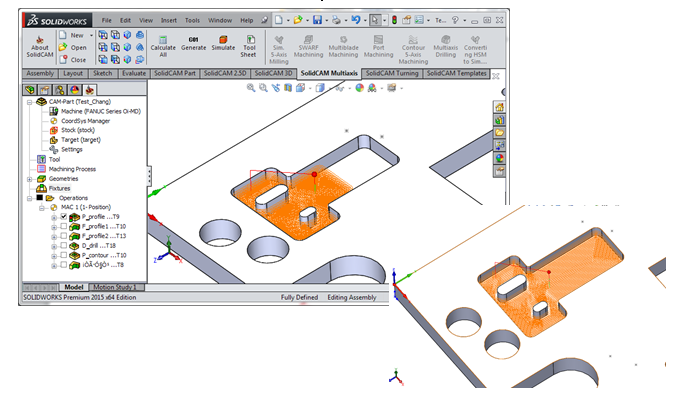Screen dimensions: 693x405
Task: Switch to the Motion Study 1 tab
Action: [x=115, y=287]
